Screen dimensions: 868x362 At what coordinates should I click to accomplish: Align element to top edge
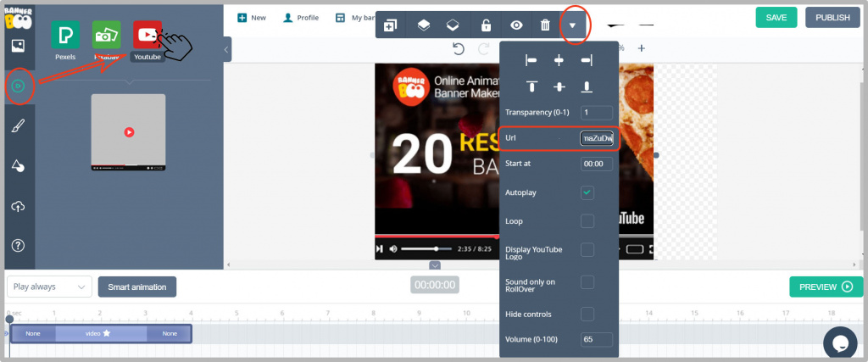coord(532,86)
